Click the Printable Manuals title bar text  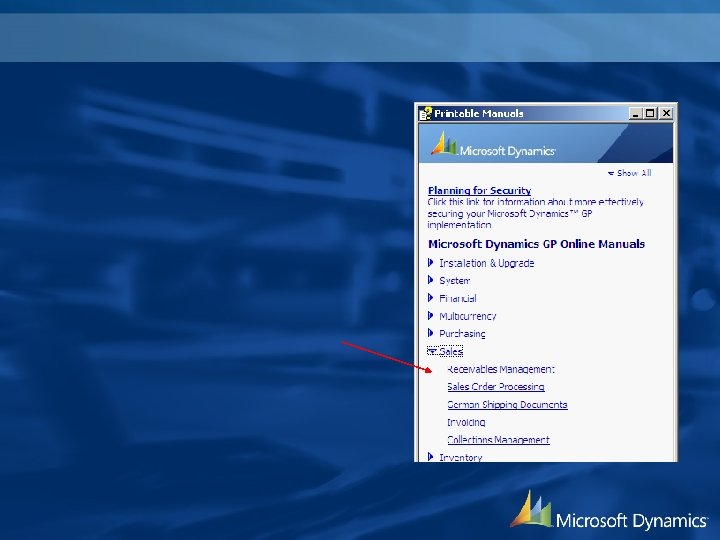pyautogui.click(x=479, y=113)
